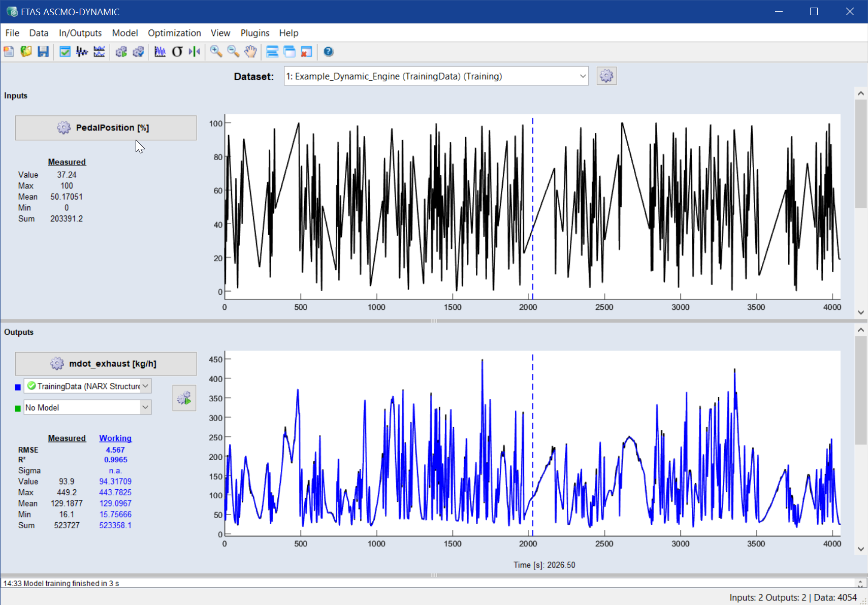Click the mdot_exhaust [kg/h] button
Viewport: 868px width, 605px height.
coord(106,364)
